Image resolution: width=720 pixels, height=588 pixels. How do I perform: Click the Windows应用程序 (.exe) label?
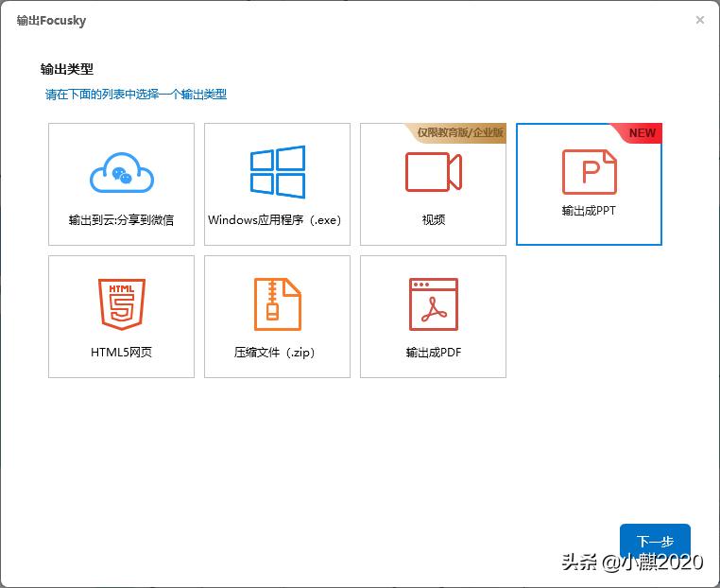click(275, 220)
